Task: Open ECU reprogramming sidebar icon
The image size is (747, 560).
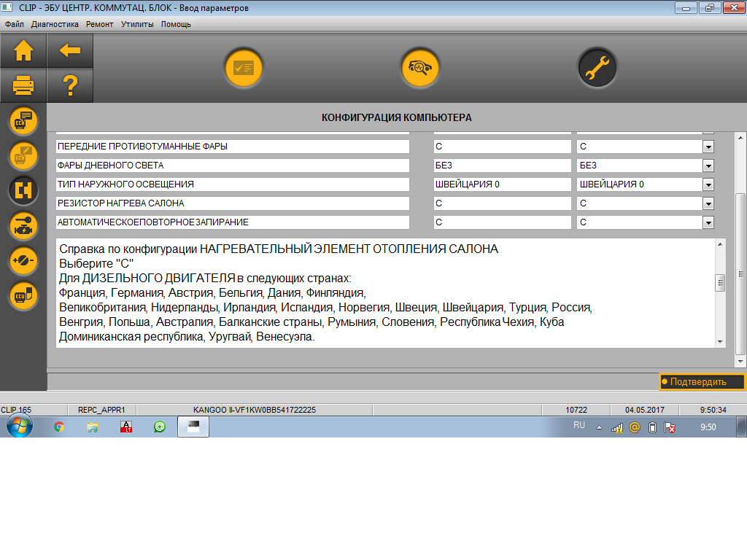Action: 23,296
